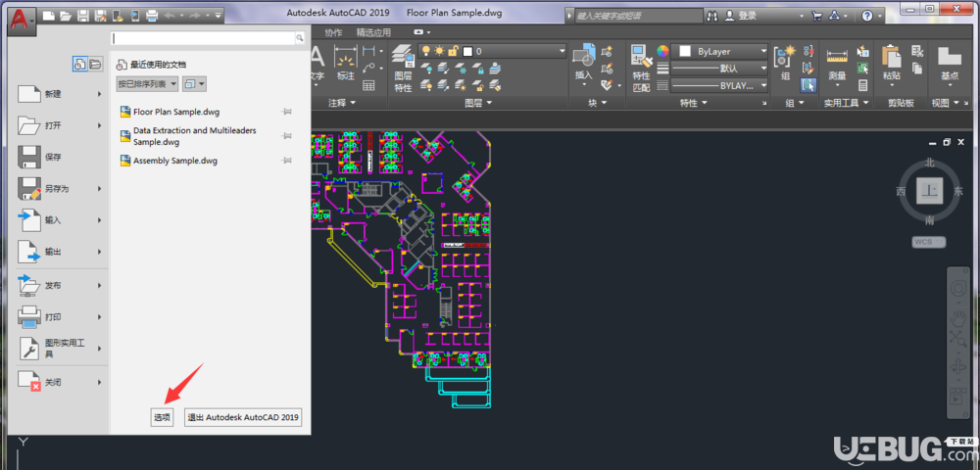Open the BYLAY... linetype dropdown
The width and height of the screenshot is (980, 470).
(720, 85)
